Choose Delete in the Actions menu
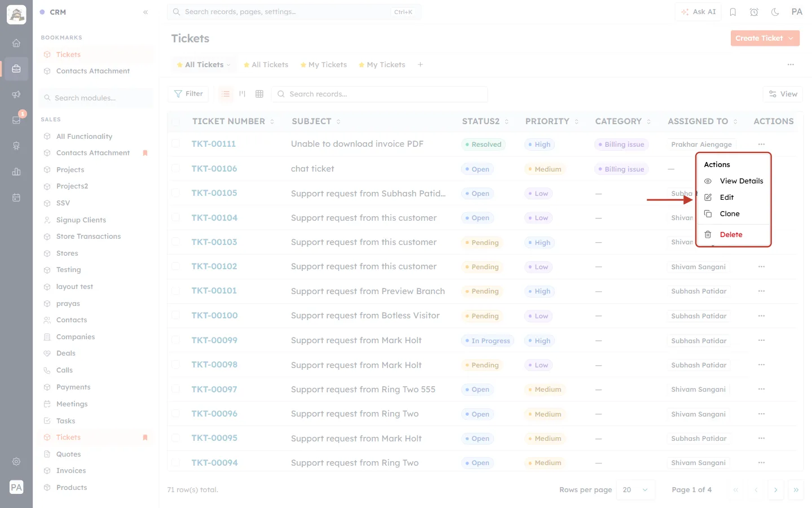This screenshot has height=508, width=812. (734, 235)
